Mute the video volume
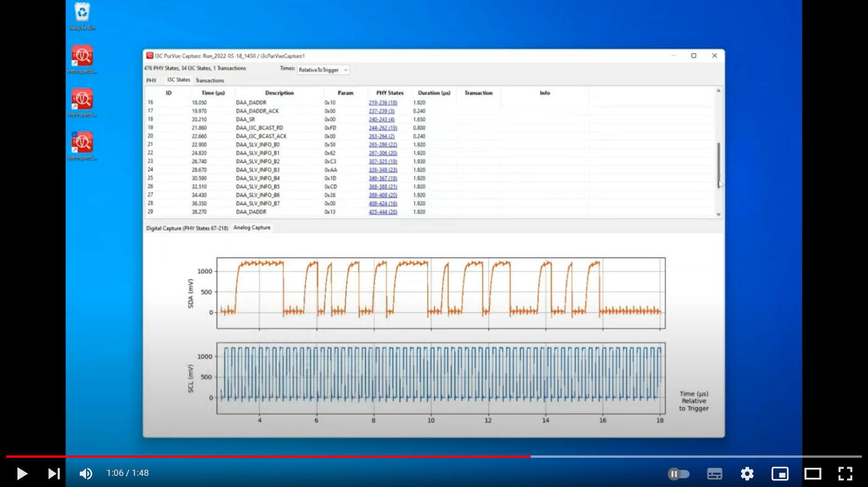This screenshot has height=487, width=868. [x=85, y=474]
